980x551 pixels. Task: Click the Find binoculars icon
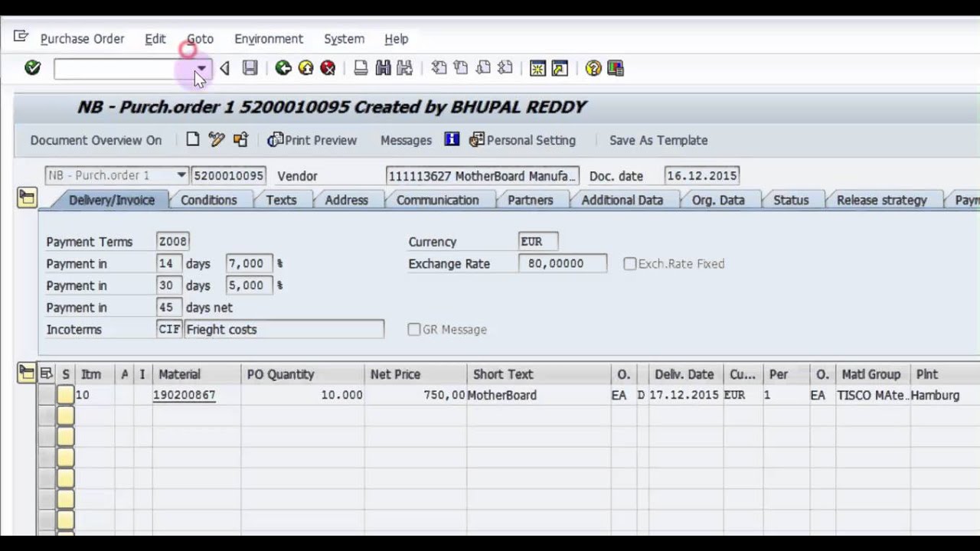(383, 68)
